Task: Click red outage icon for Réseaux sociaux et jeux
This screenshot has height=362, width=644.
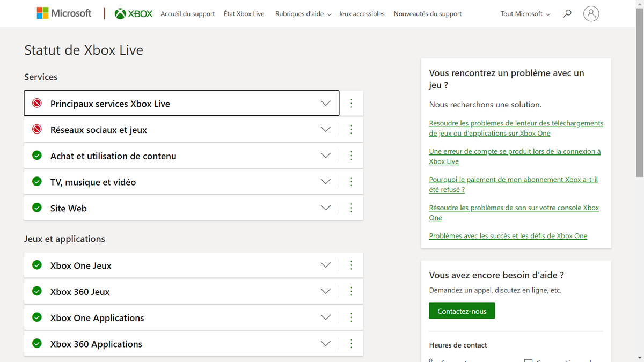Action: 37,130
